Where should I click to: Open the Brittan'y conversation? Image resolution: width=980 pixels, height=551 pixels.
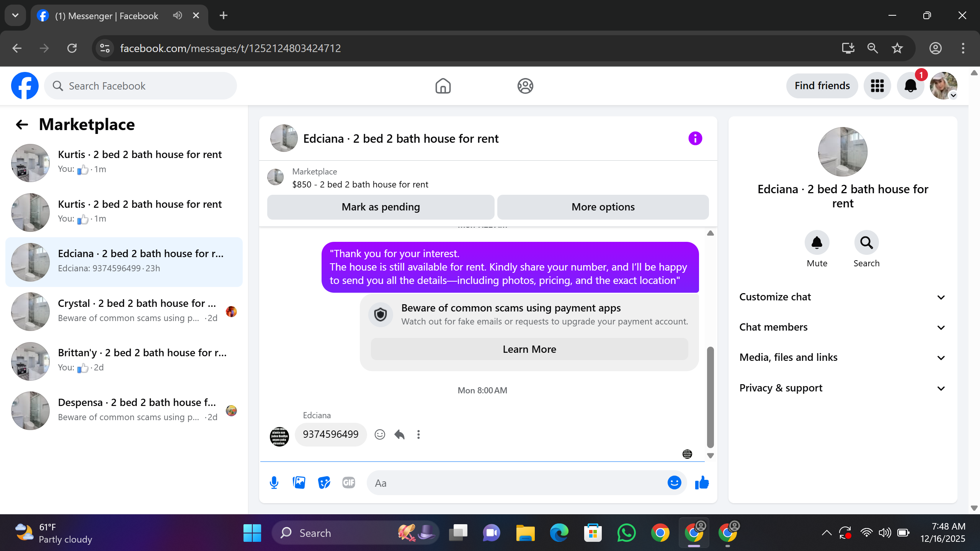click(x=124, y=361)
